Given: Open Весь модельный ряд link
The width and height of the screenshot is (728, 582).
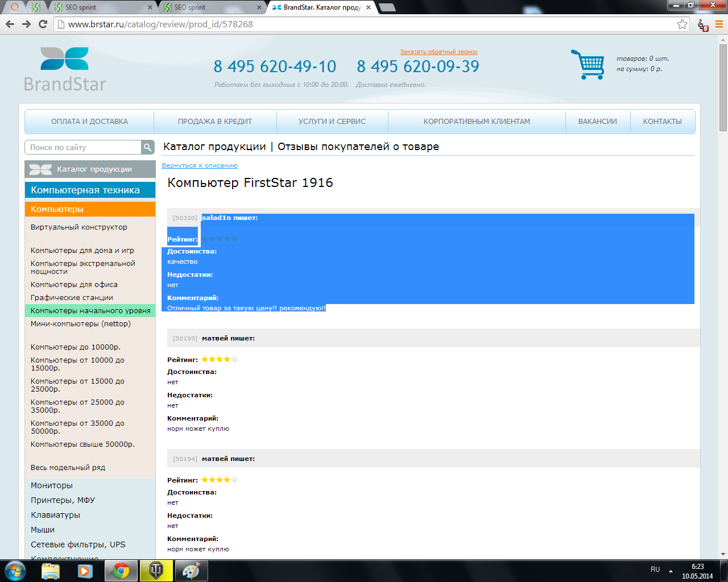Looking at the screenshot, I should tap(68, 467).
